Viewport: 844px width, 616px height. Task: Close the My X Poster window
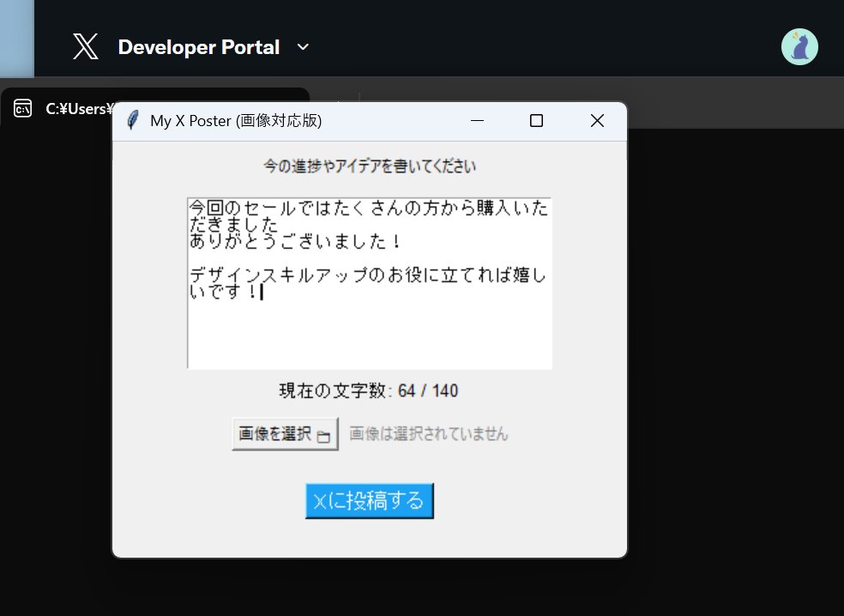[x=597, y=121]
